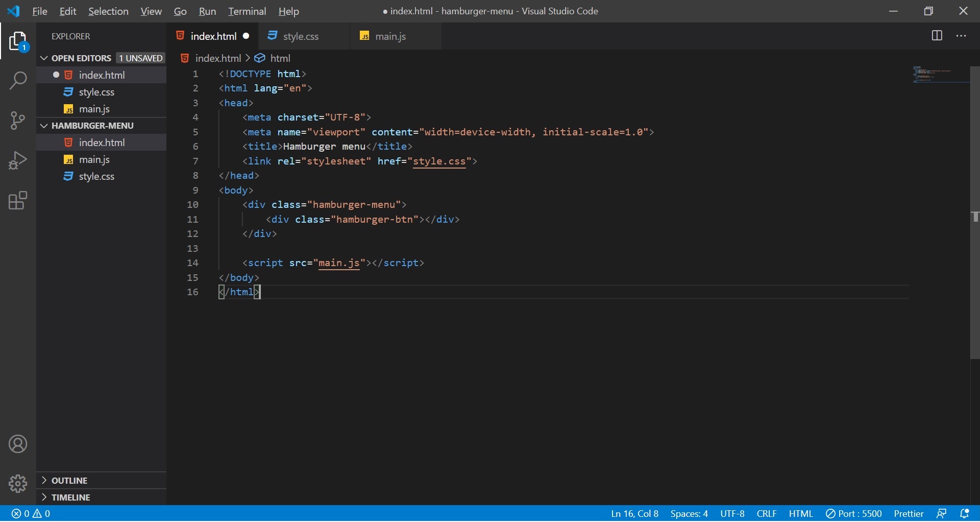The image size is (980, 522).
Task: Click the Prettier status bar item
Action: 909,514
